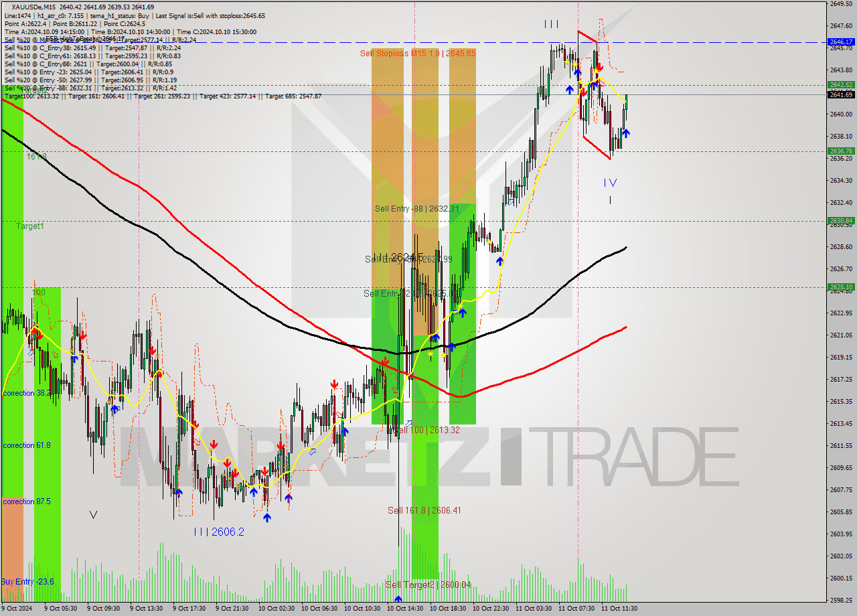
Task: Select the '10 Oct 22:30' time axis label
Action: 491,609
